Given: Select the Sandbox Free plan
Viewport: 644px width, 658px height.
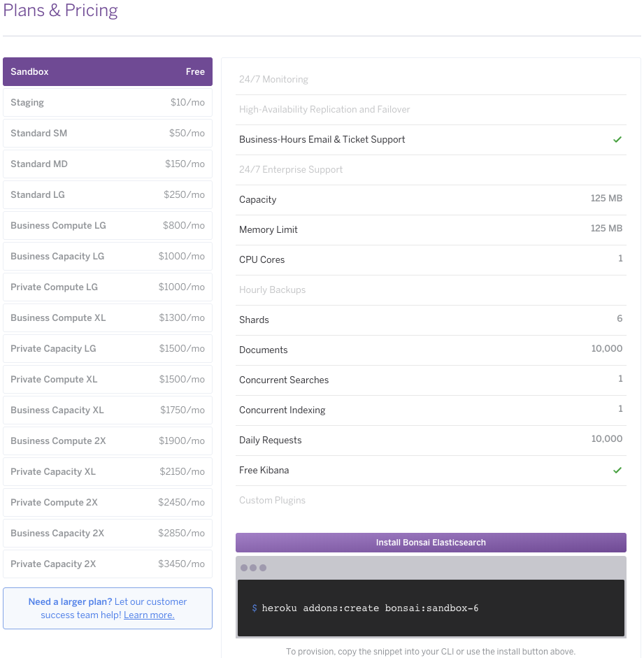Looking at the screenshot, I should [x=108, y=71].
